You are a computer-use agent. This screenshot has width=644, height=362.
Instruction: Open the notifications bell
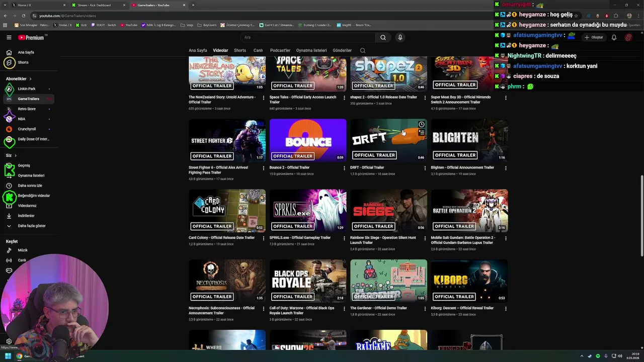tap(614, 37)
